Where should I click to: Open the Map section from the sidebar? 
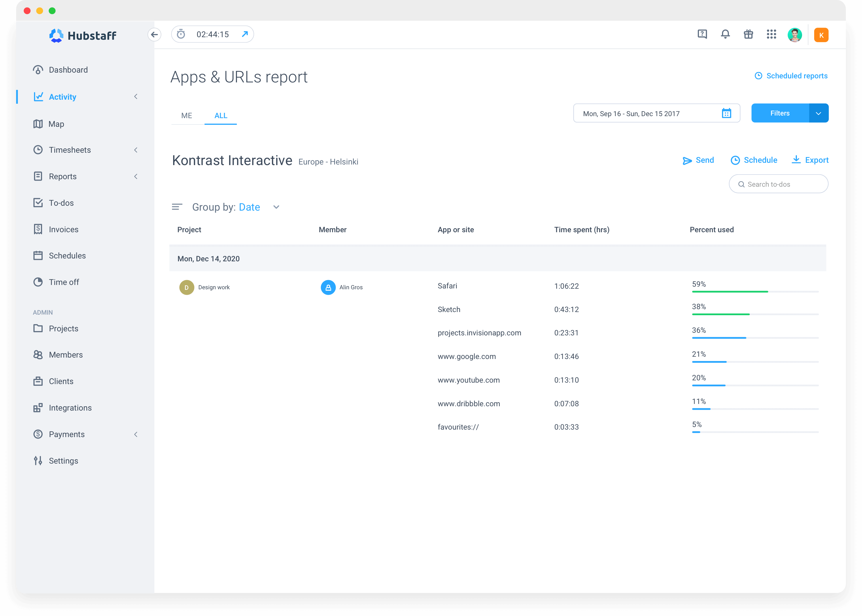pyautogui.click(x=56, y=124)
